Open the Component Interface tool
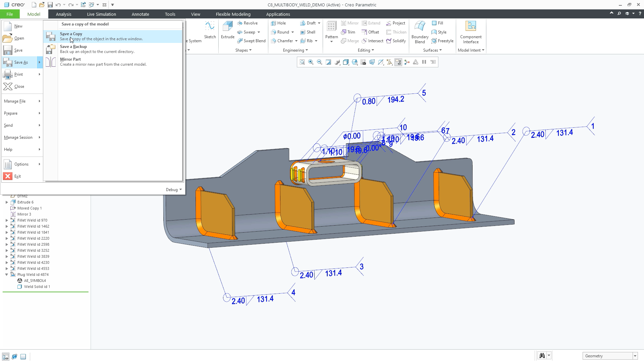 [x=471, y=32]
